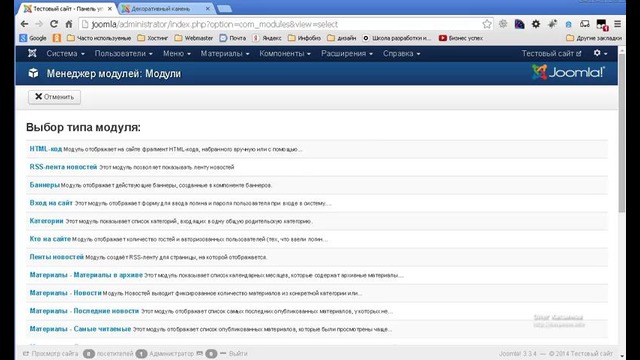Click extension icon with red badge
The width and height of the screenshot is (640, 360).
coord(602,24)
